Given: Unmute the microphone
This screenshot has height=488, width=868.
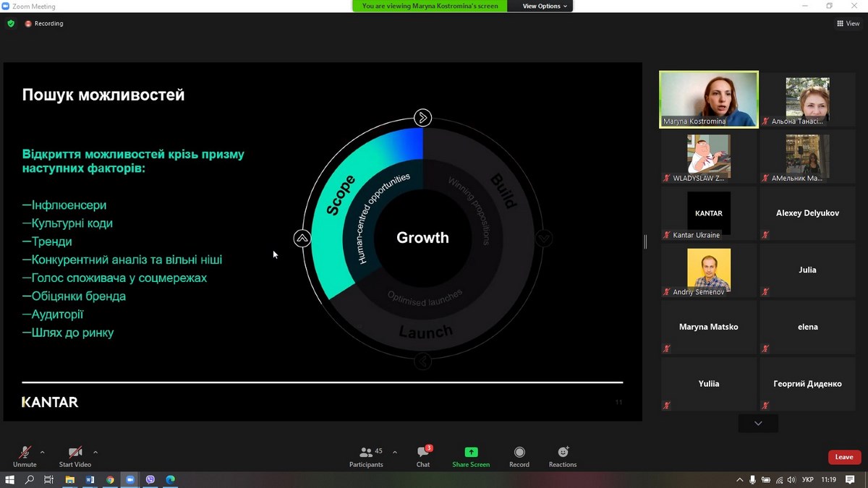Looking at the screenshot, I should [25, 456].
